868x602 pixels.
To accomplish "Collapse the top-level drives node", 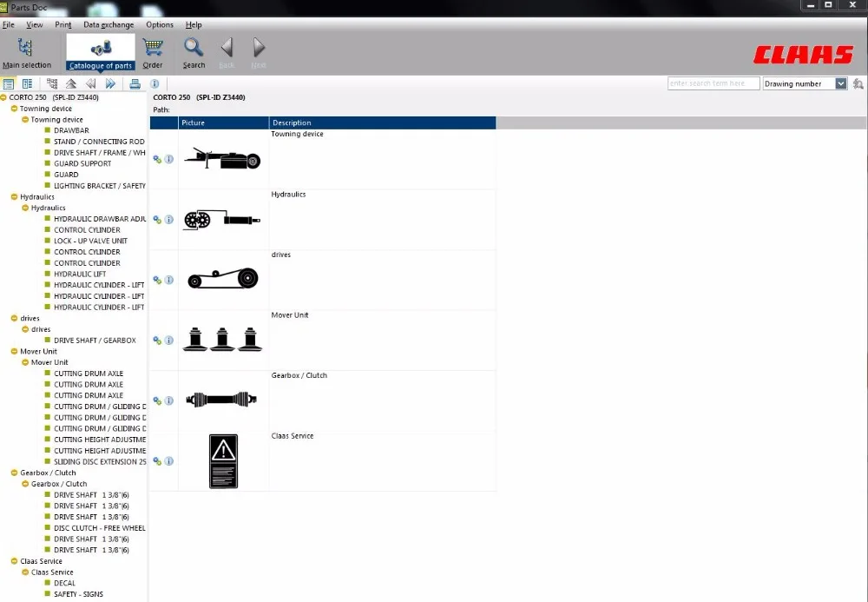I will 15,318.
